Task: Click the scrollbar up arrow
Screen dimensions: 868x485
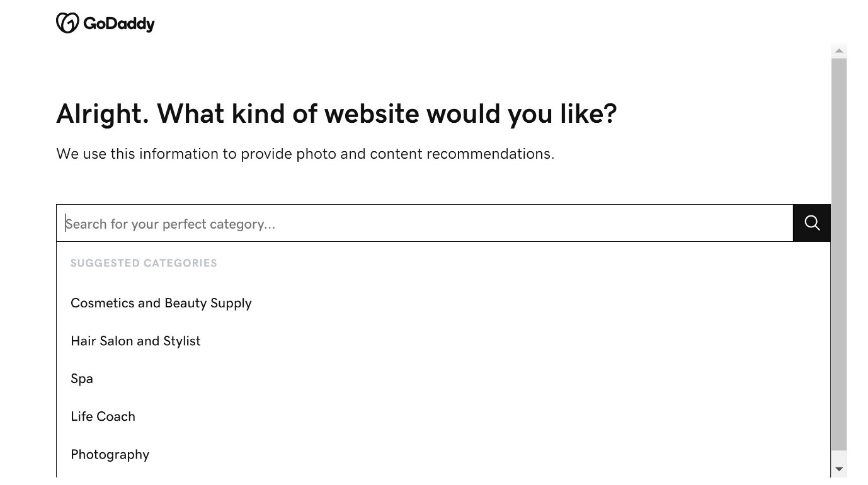Action: pyautogui.click(x=838, y=51)
